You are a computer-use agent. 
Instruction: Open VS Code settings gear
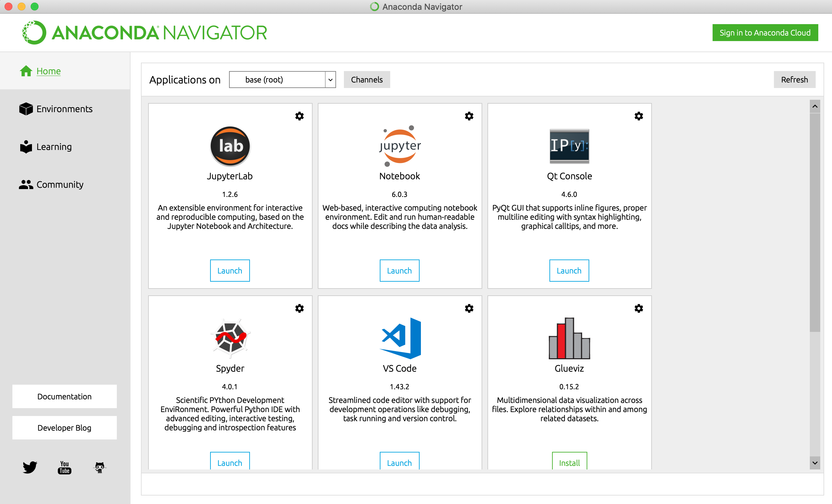click(469, 308)
